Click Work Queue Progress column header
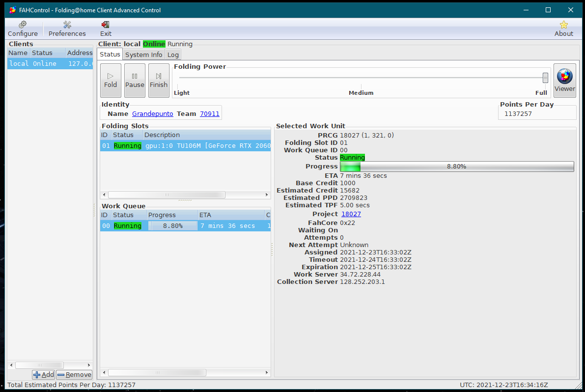This screenshot has height=392, width=585. tap(172, 215)
